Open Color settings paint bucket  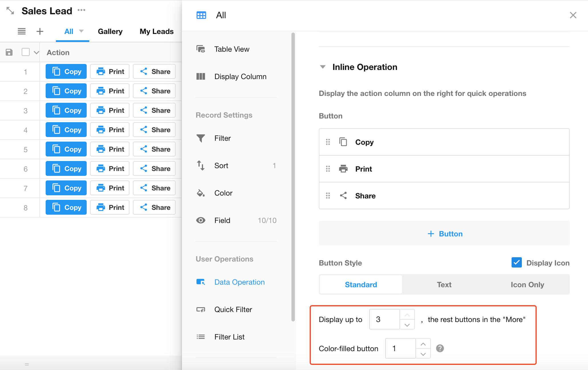click(x=201, y=193)
